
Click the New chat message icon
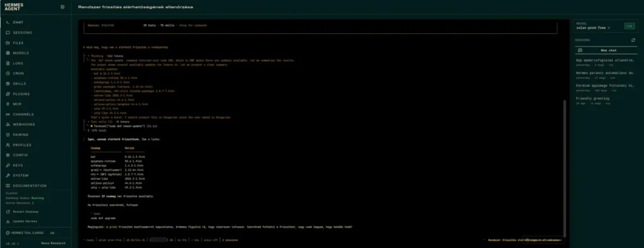click(580, 50)
